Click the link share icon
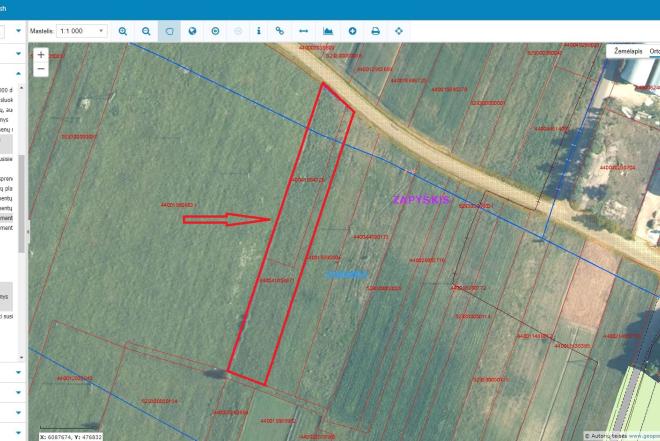Screen dimensions: 660x441 (x=280, y=31)
